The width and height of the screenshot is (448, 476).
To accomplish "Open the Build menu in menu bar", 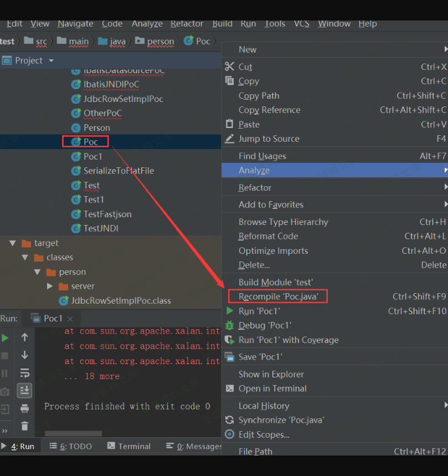I will (222, 23).
